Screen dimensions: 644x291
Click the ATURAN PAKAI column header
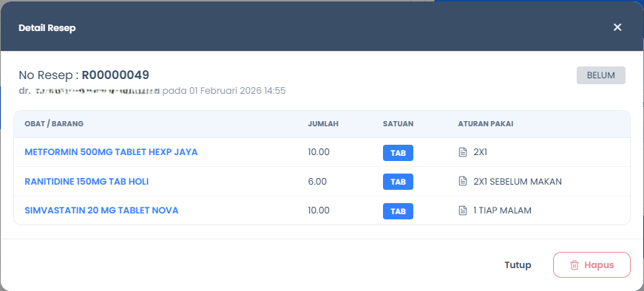486,124
